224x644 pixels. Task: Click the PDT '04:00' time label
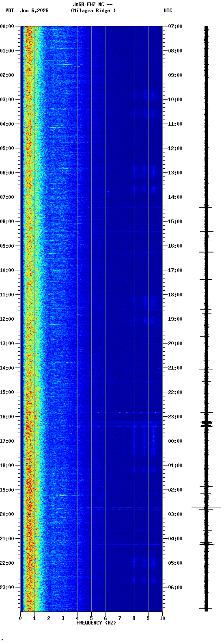(7, 124)
